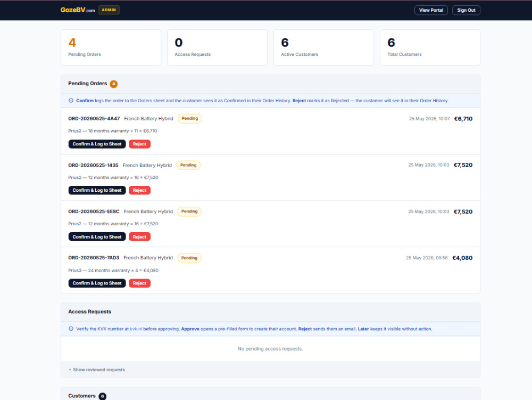Click Prius2 18 months warranty detail line
Viewport: 532px width, 400px height.
point(113,130)
